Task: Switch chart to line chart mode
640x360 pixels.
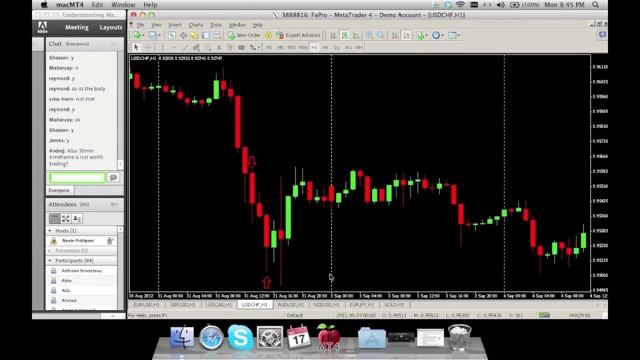Action: click(356, 36)
